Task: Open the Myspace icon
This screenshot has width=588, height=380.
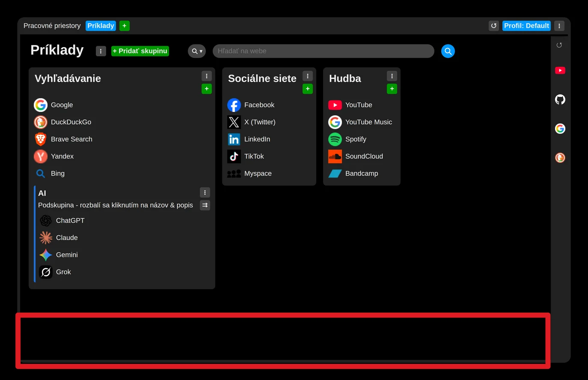Action: pos(234,174)
